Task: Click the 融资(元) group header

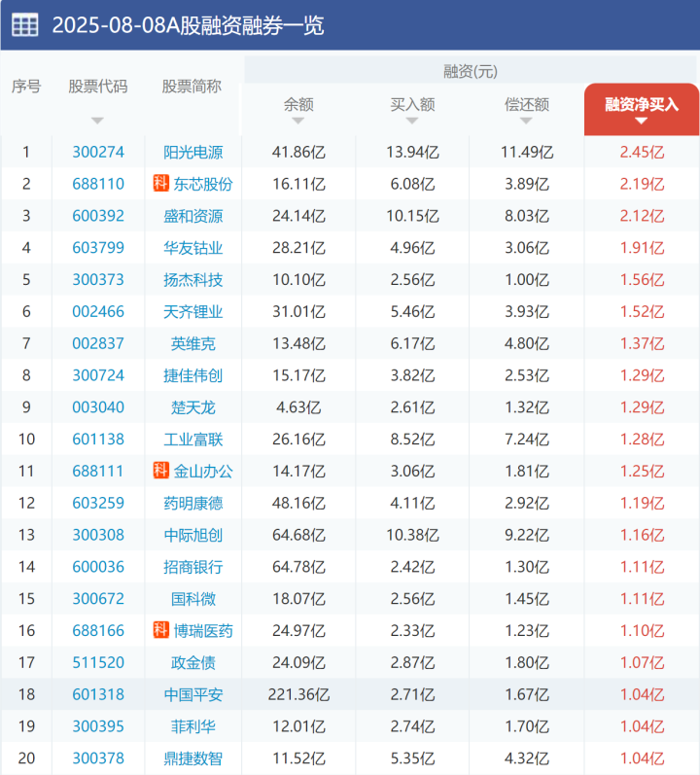Action: (x=470, y=72)
